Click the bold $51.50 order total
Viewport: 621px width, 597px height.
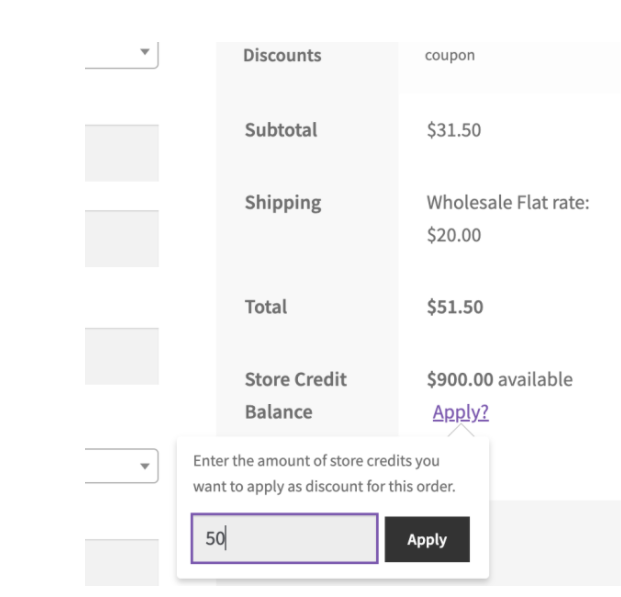(x=455, y=307)
